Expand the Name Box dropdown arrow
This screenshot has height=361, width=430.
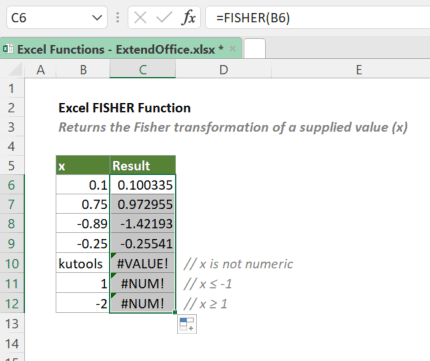[x=97, y=17]
